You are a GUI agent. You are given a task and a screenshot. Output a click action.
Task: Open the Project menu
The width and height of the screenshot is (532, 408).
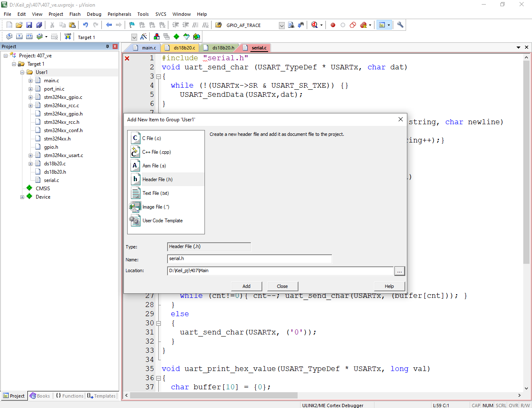[56, 14]
